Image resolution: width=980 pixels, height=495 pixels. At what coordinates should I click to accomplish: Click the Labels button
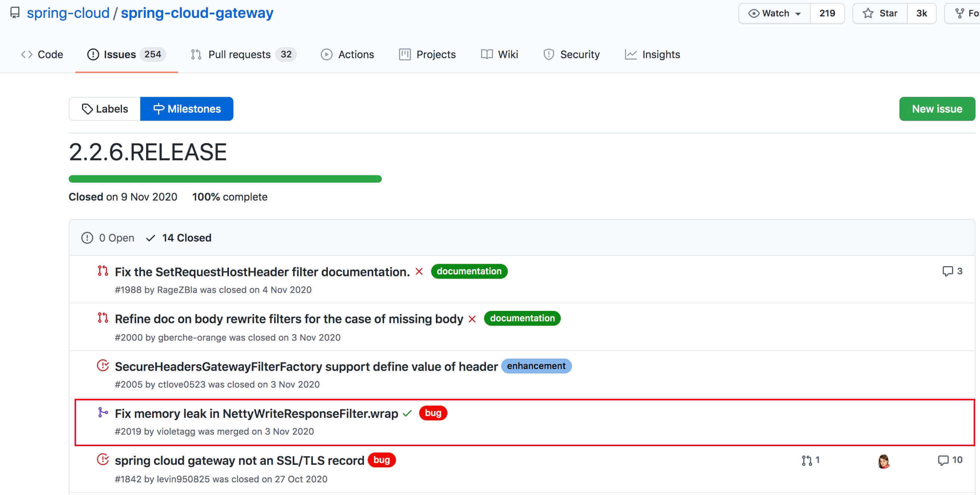pyautogui.click(x=105, y=109)
